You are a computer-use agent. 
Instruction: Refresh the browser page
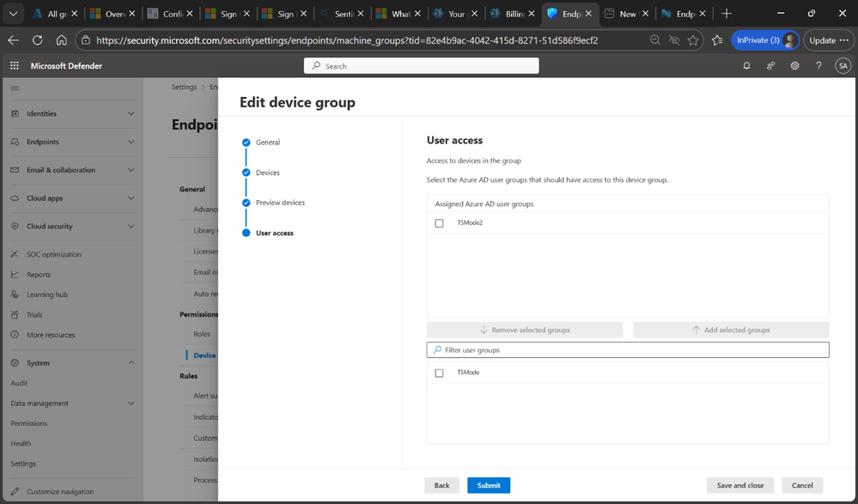tap(37, 40)
